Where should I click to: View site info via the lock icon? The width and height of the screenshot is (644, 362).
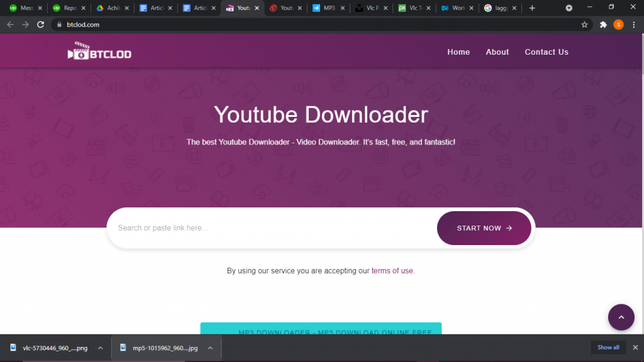tap(59, 25)
